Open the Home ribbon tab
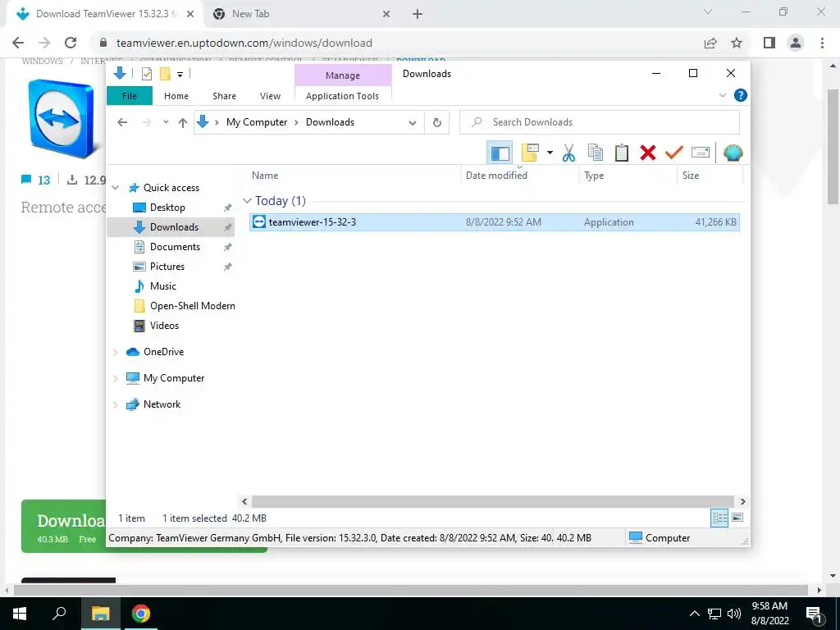840x630 pixels. pos(176,96)
